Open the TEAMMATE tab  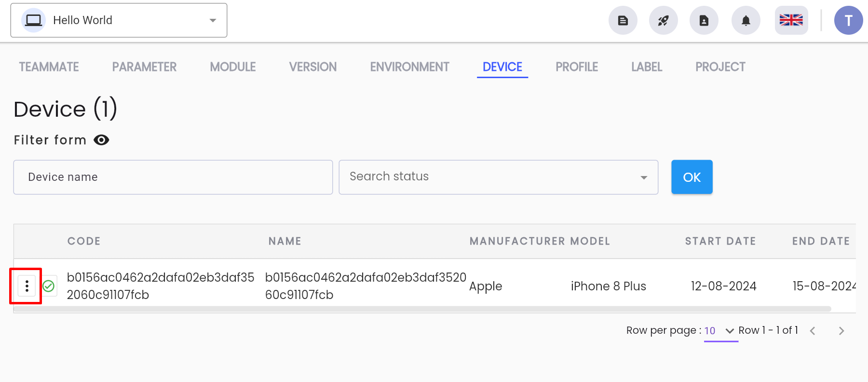[x=49, y=67]
